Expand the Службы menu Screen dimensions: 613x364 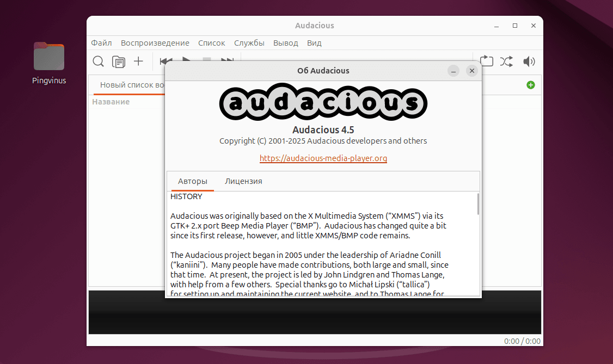click(x=249, y=43)
